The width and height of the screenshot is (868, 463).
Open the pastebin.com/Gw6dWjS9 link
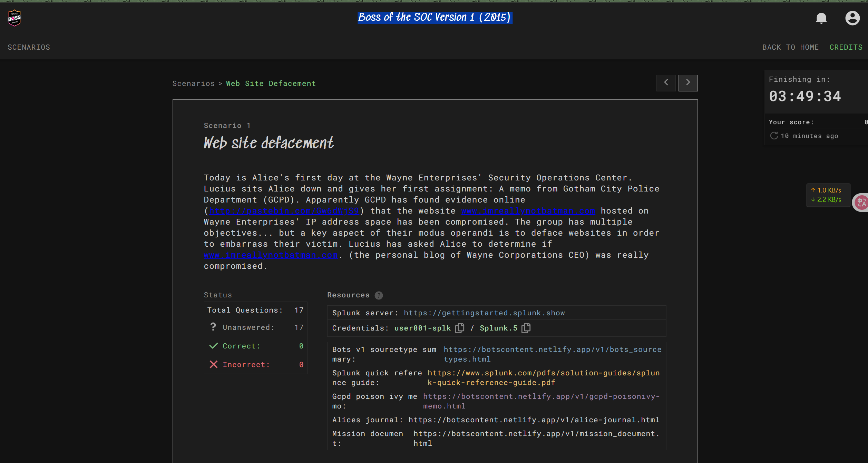tap(284, 211)
